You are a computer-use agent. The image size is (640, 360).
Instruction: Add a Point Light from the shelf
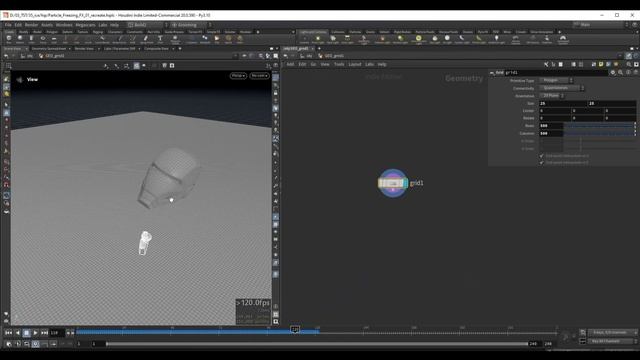coord(318,39)
